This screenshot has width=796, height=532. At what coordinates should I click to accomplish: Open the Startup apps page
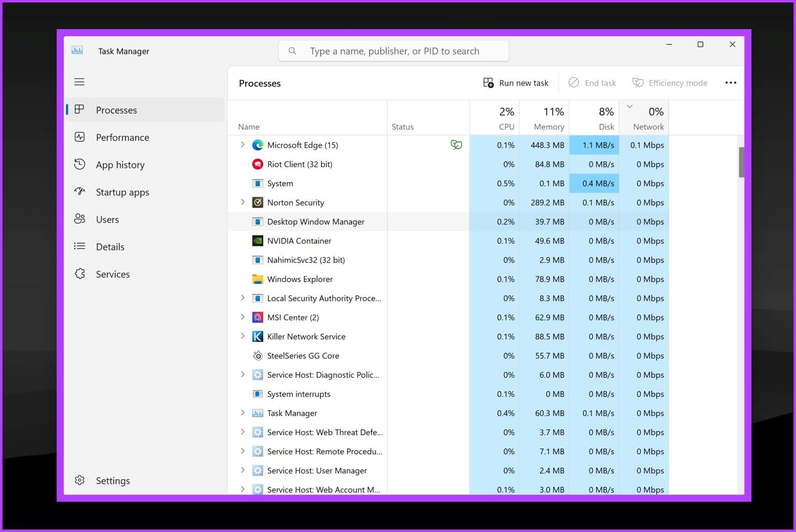tap(122, 192)
